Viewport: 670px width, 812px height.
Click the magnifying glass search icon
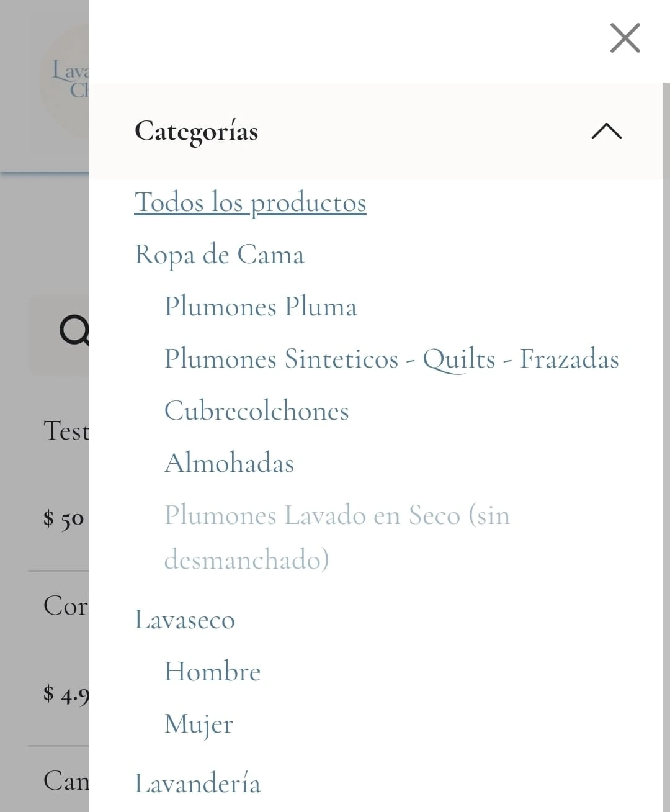pos(73,330)
